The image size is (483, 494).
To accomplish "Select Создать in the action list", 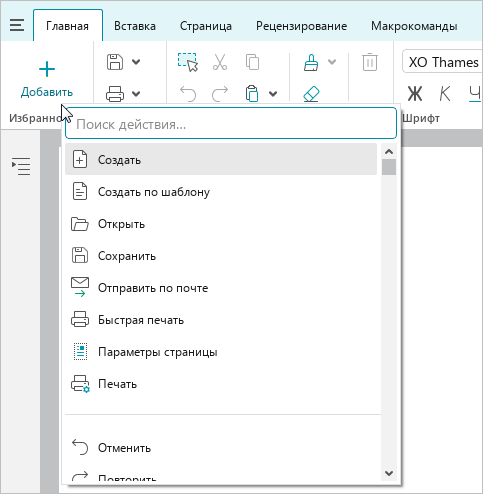I will pyautogui.click(x=221, y=159).
